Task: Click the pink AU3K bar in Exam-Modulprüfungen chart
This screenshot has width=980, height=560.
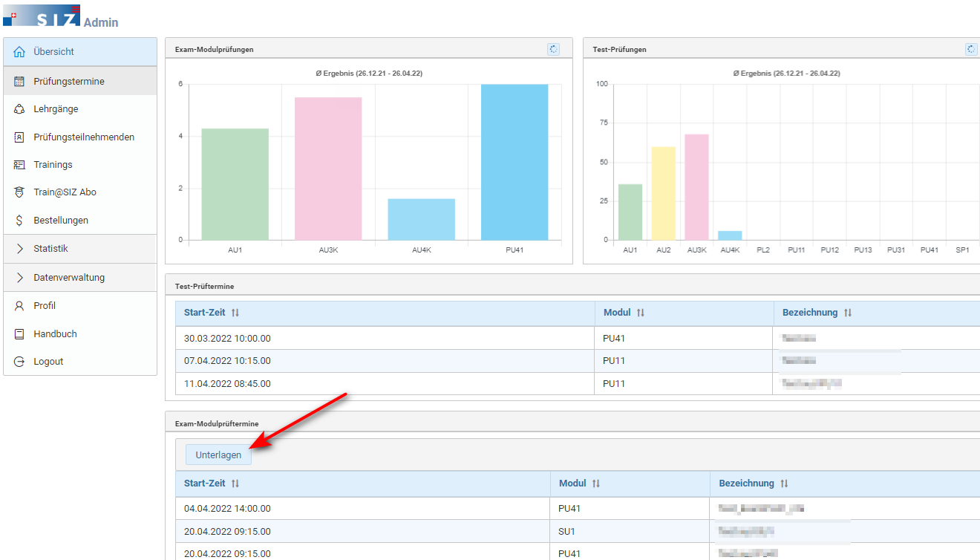Action: 328,169
